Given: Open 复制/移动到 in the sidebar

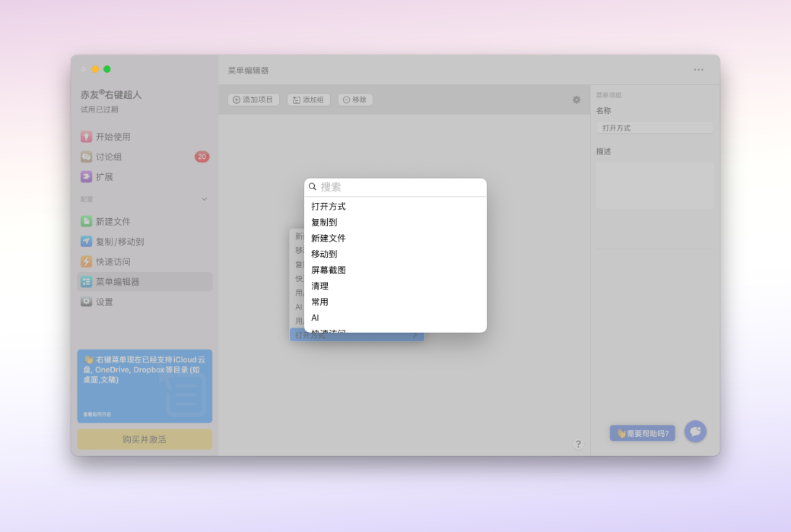Looking at the screenshot, I should [x=145, y=242].
